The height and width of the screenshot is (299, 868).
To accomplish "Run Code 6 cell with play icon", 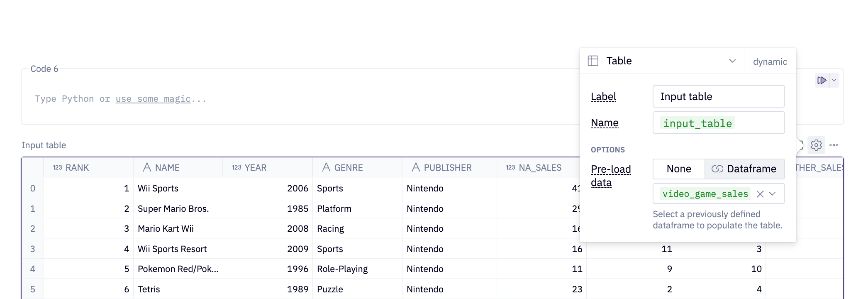I will [x=822, y=80].
